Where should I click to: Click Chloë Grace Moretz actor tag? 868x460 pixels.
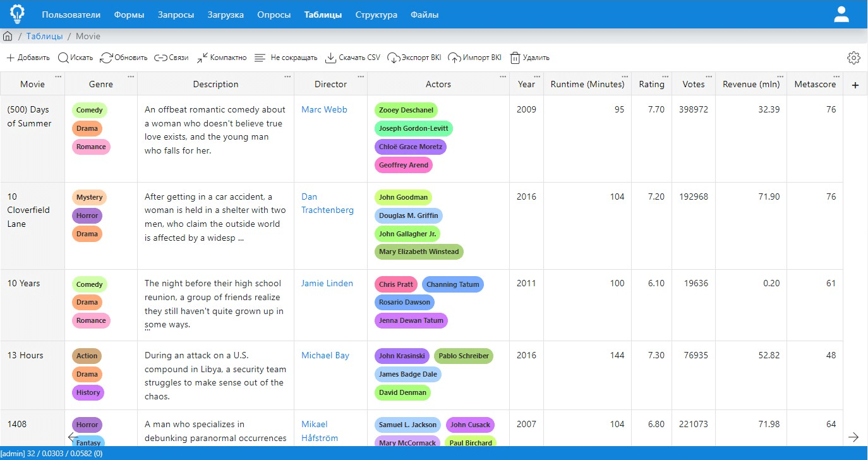point(411,147)
